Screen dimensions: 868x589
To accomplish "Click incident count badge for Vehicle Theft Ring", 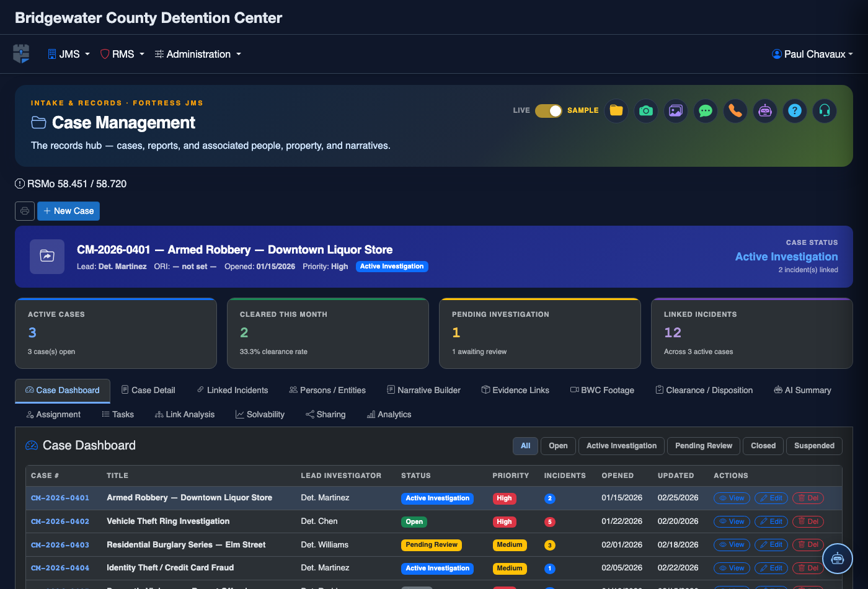I will (549, 522).
